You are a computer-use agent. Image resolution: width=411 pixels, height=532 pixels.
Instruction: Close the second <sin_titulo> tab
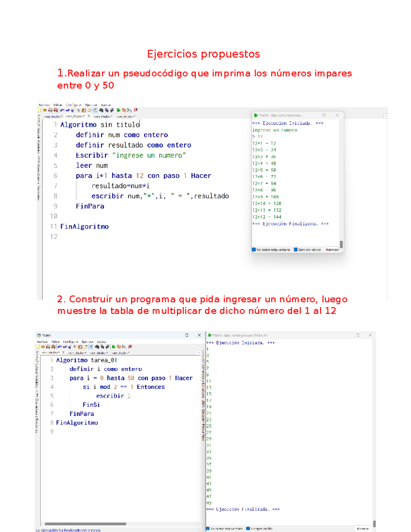click(x=89, y=116)
